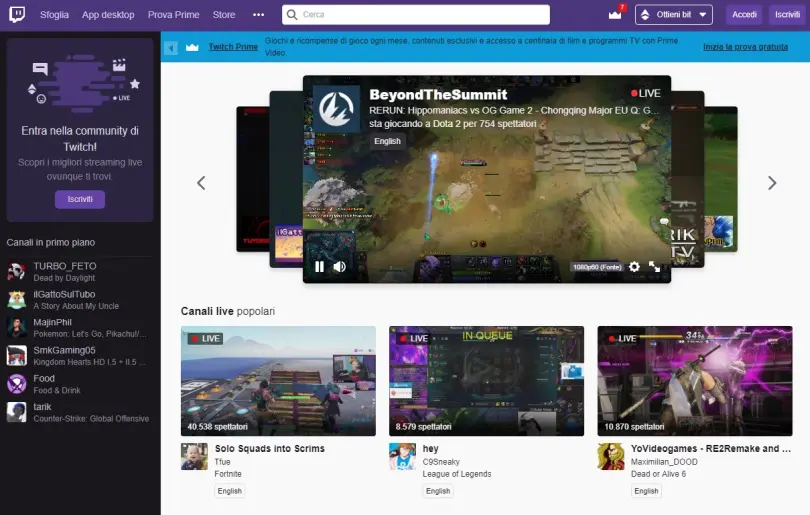Click English tag under C9Sneaky stream
This screenshot has width=810, height=515.
point(438,491)
